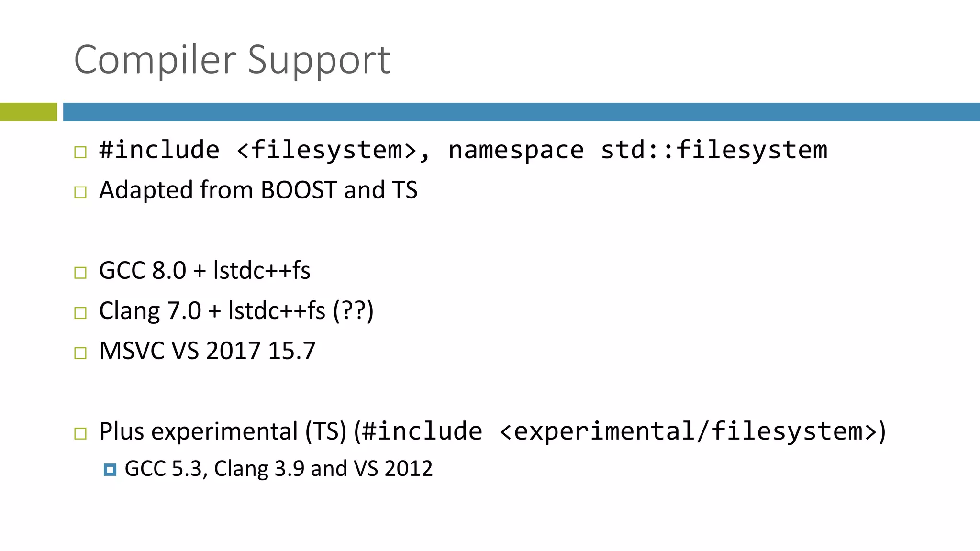Click the 'GCC 8.0 + lstdc++fs' line

[x=205, y=271]
